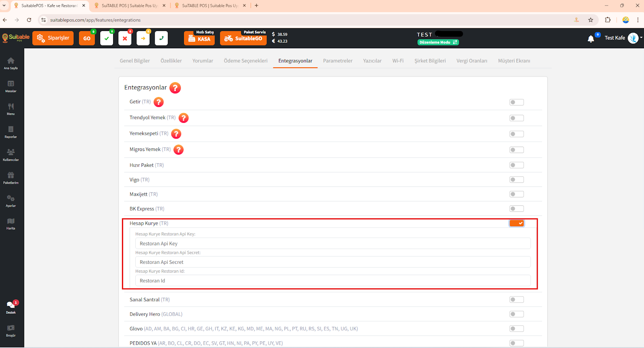Image resolution: width=644 pixels, height=348 pixels.
Task: Enable the BK Express integration toggle
Action: 516,209
